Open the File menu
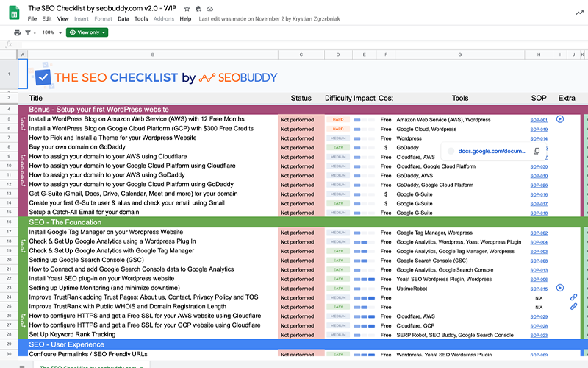Screen dimensions: 588x368 (x=32, y=19)
